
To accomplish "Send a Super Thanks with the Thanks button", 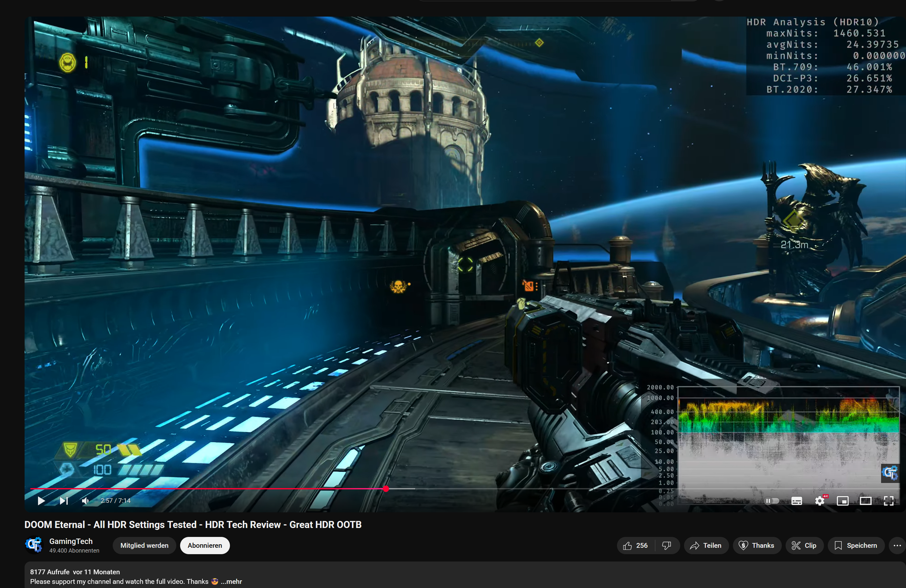I will (757, 545).
